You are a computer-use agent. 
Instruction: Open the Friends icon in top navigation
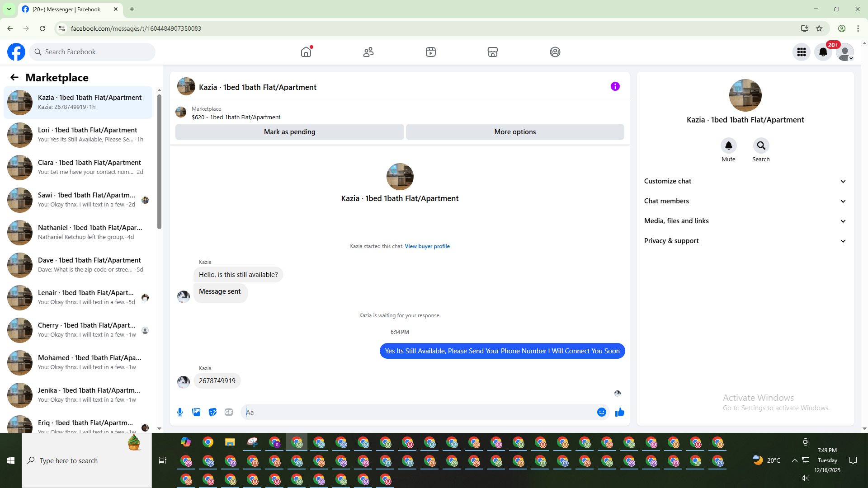[x=368, y=52]
